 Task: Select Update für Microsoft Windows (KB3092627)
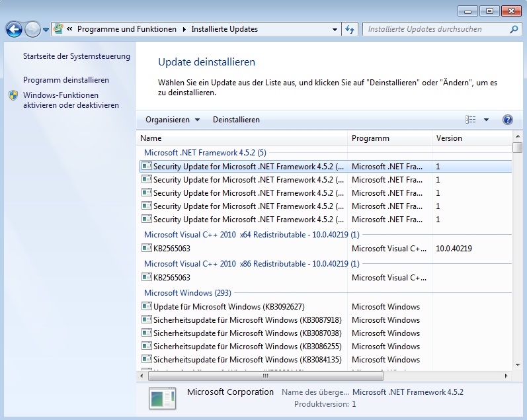229,307
